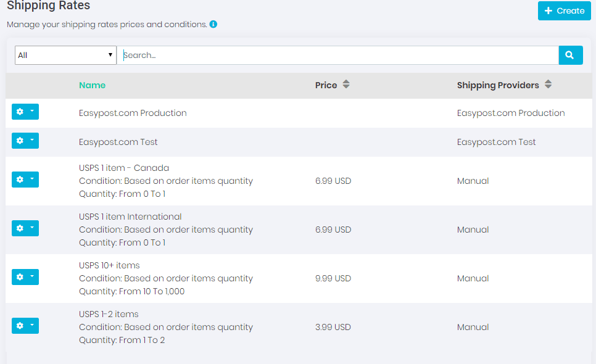Image resolution: width=596 pixels, height=364 pixels.
Task: Open gear menu for USPS 10+ items
Action: (25, 277)
